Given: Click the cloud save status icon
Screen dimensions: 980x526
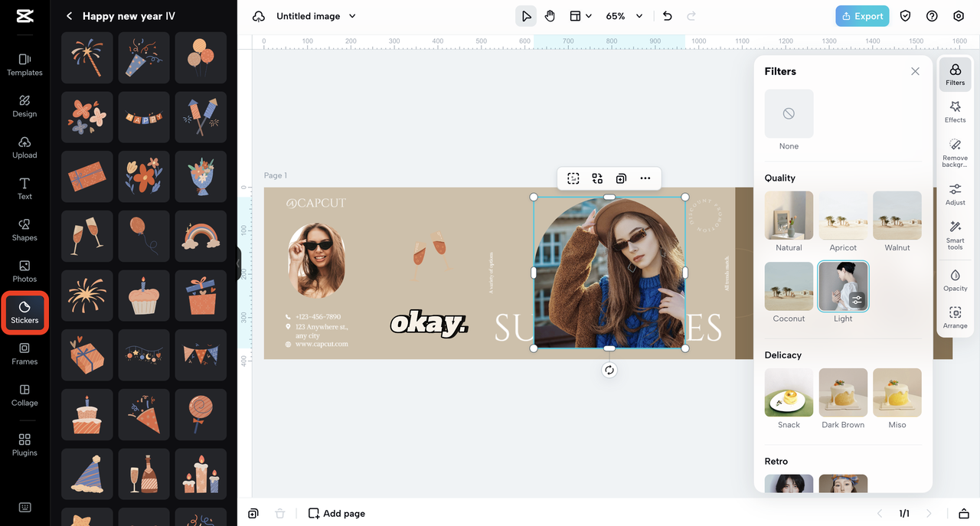Looking at the screenshot, I should [259, 16].
